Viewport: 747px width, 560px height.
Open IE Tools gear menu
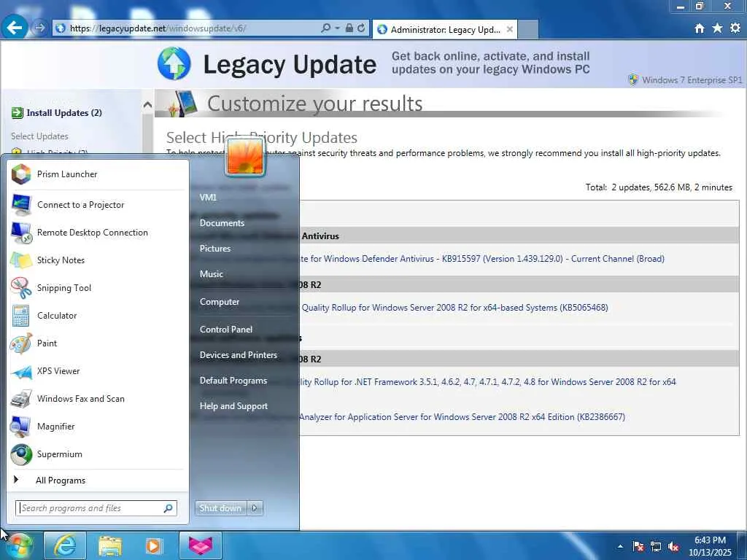[735, 28]
